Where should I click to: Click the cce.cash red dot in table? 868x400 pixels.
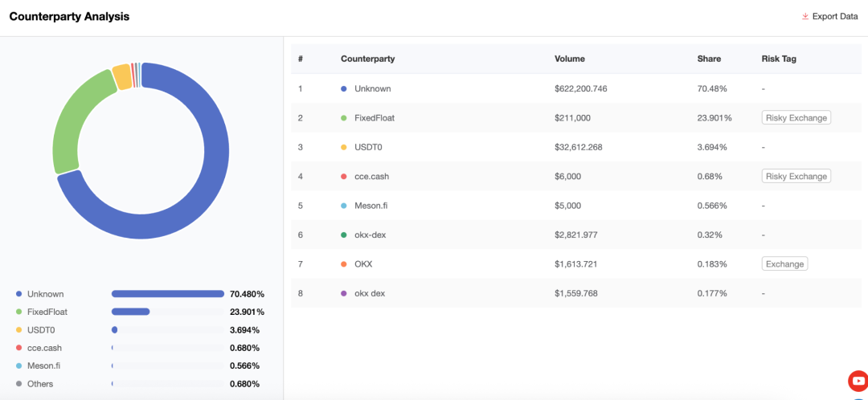point(344,177)
